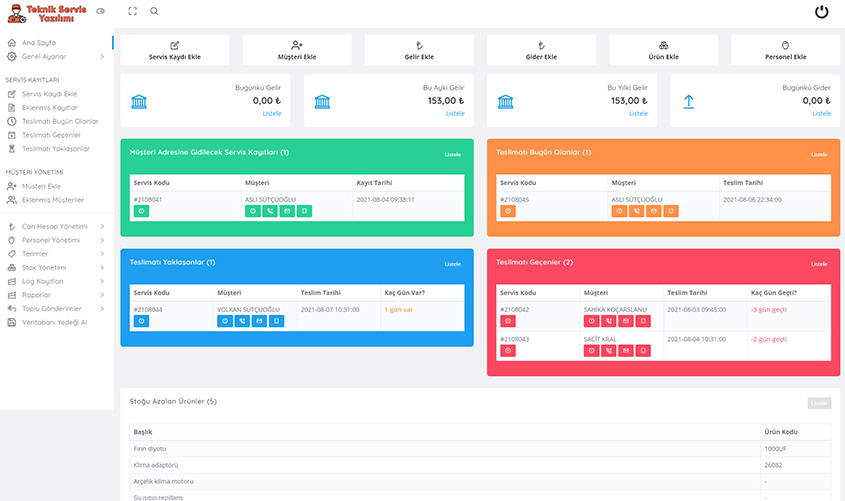Expand Personel Yönetimi submenu arrow
Image resolution: width=845 pixels, height=501 pixels.
coord(102,240)
